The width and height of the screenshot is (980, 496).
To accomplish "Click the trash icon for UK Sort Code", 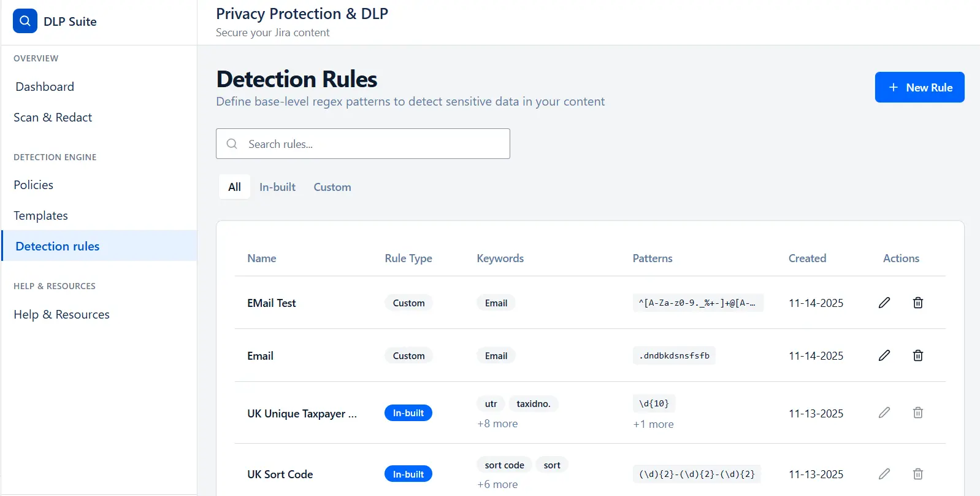I will 917,473.
